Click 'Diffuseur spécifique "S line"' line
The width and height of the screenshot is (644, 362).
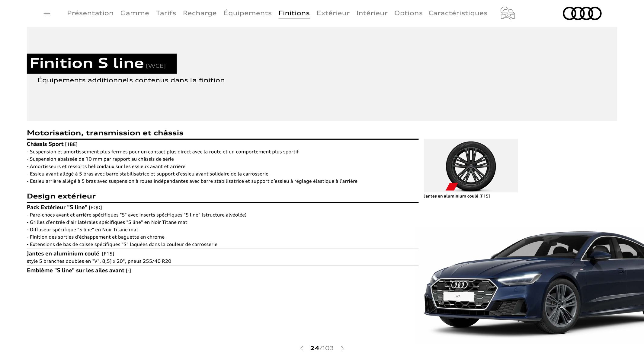pyautogui.click(x=82, y=230)
